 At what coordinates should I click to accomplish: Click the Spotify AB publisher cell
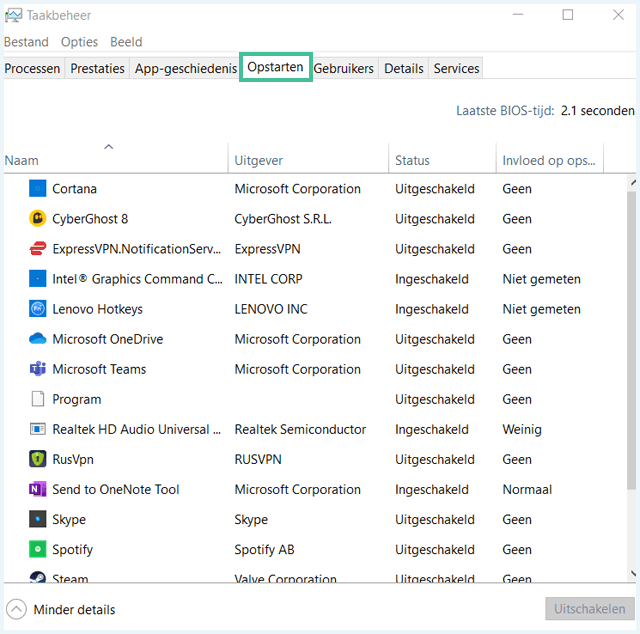click(264, 549)
